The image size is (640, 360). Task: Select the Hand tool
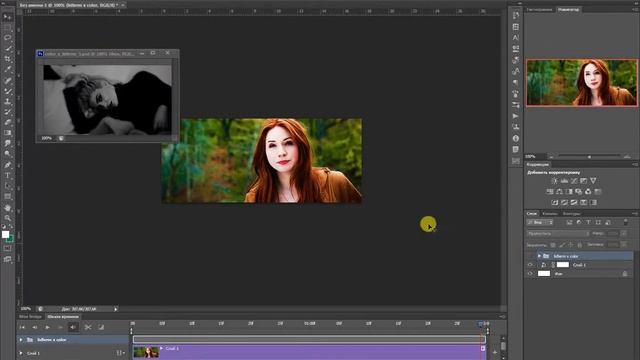[7, 208]
